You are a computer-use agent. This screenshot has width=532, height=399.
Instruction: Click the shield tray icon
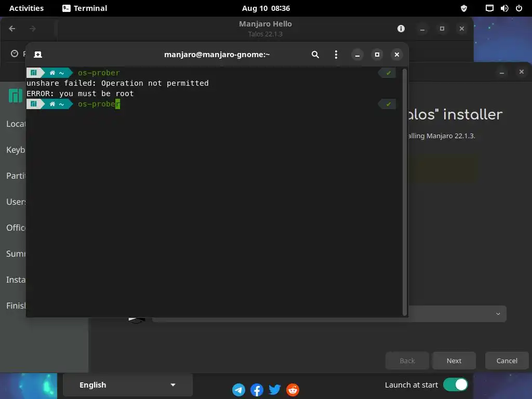coord(464,8)
